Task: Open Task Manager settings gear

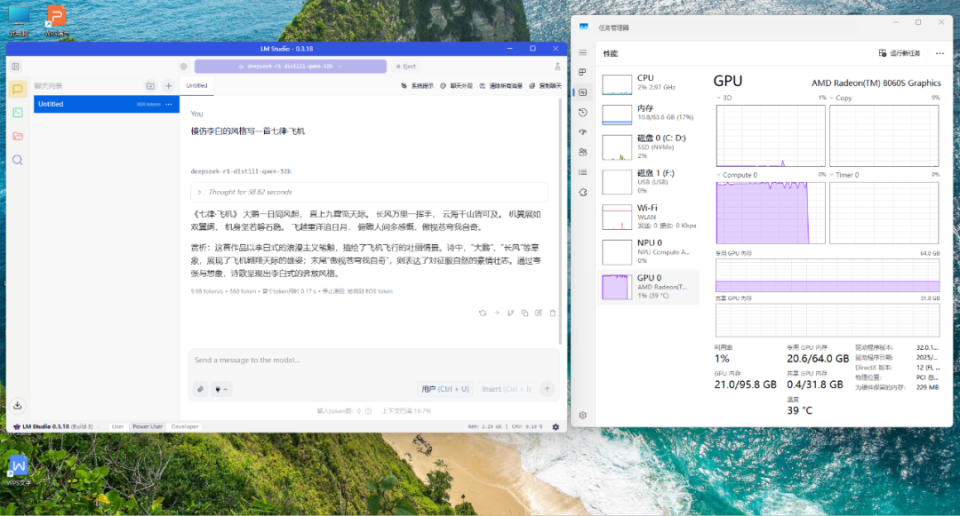Action: (583, 415)
